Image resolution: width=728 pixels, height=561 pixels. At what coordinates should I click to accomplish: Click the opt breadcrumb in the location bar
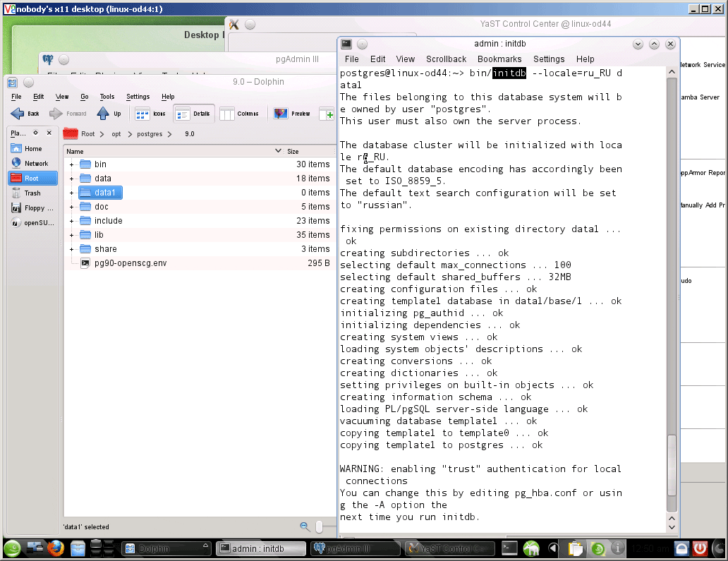coord(116,134)
